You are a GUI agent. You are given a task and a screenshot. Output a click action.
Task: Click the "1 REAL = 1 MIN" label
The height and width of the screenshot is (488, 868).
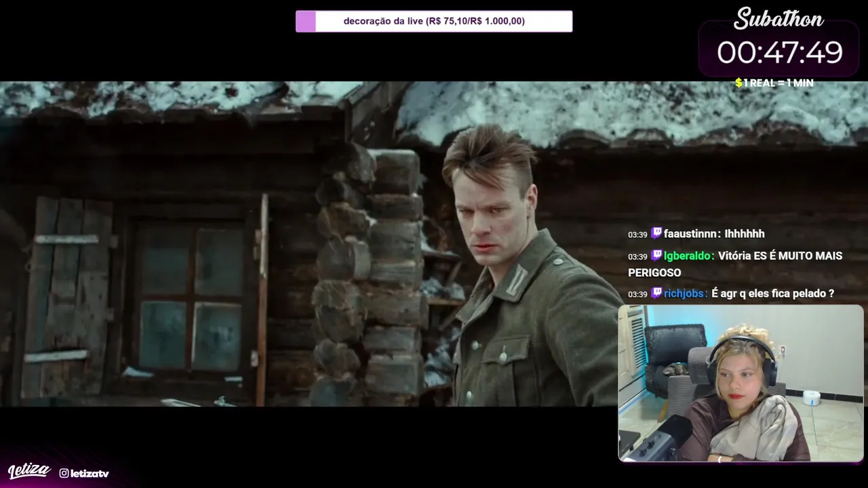778,83
